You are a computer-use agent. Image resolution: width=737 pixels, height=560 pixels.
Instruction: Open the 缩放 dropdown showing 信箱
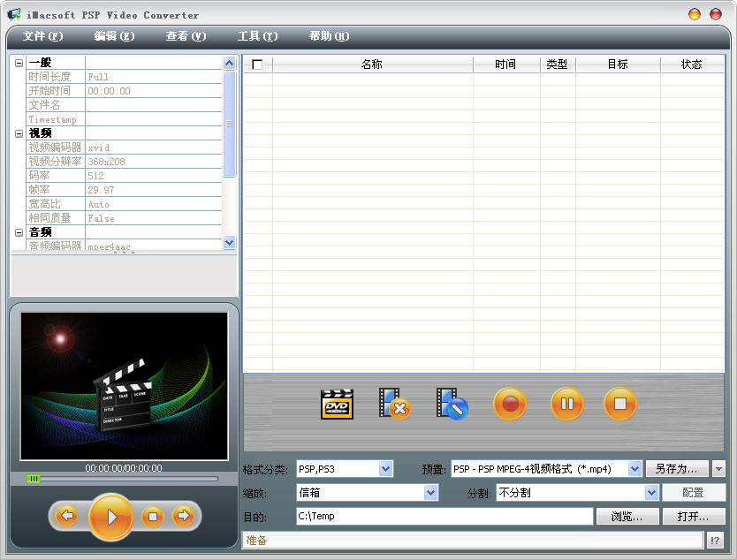(430, 492)
